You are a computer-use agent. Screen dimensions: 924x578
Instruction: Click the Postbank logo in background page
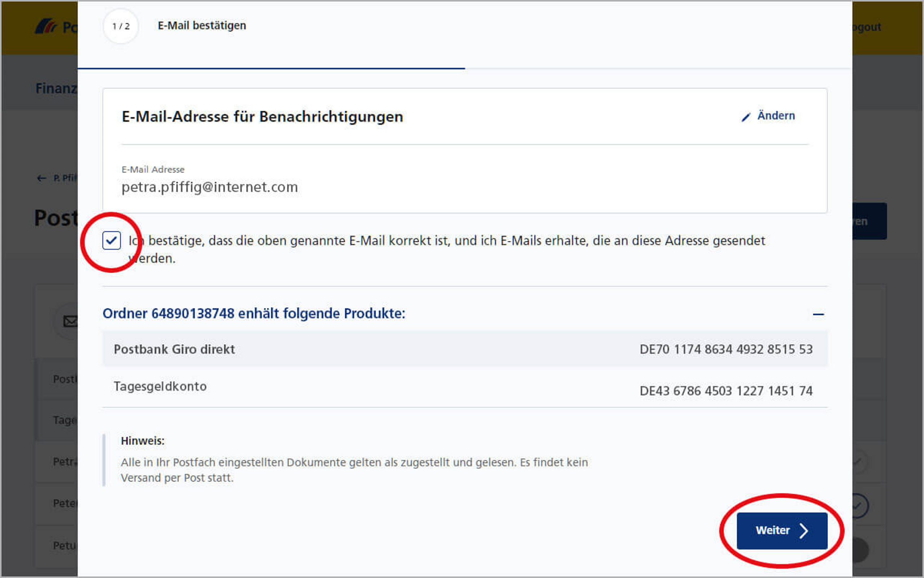coord(57,27)
